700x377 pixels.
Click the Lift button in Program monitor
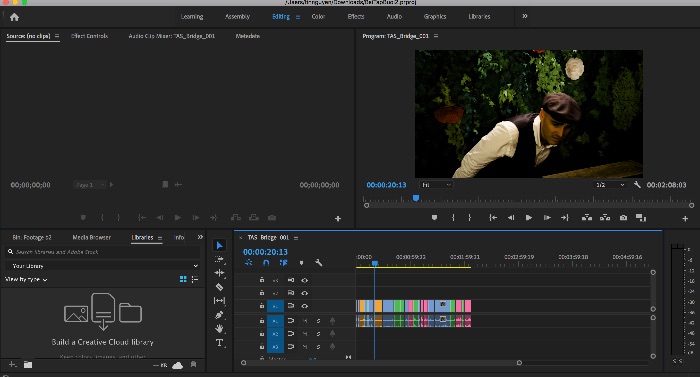[587, 218]
